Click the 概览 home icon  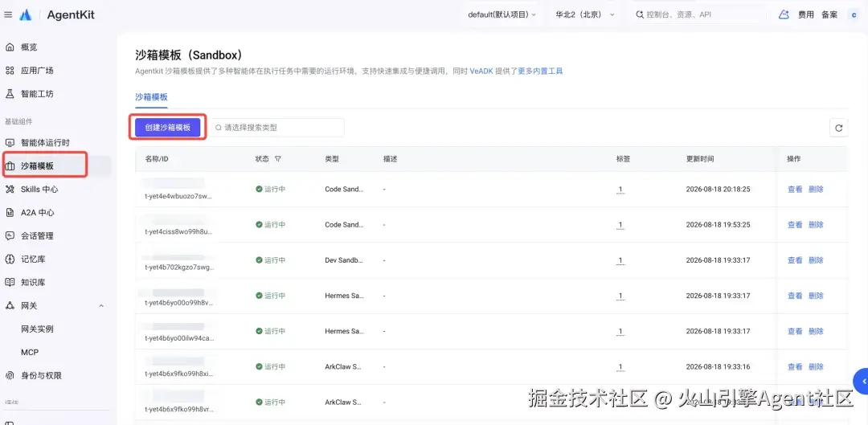(10, 47)
